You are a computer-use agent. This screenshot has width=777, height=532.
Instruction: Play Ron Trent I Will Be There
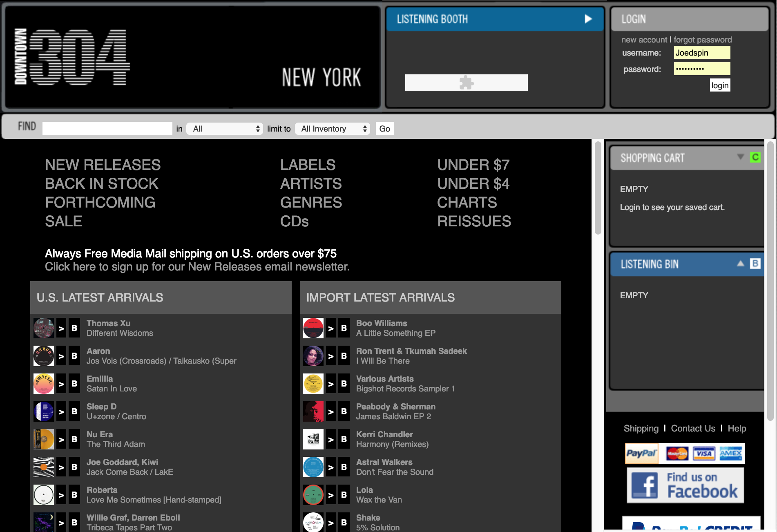331,356
